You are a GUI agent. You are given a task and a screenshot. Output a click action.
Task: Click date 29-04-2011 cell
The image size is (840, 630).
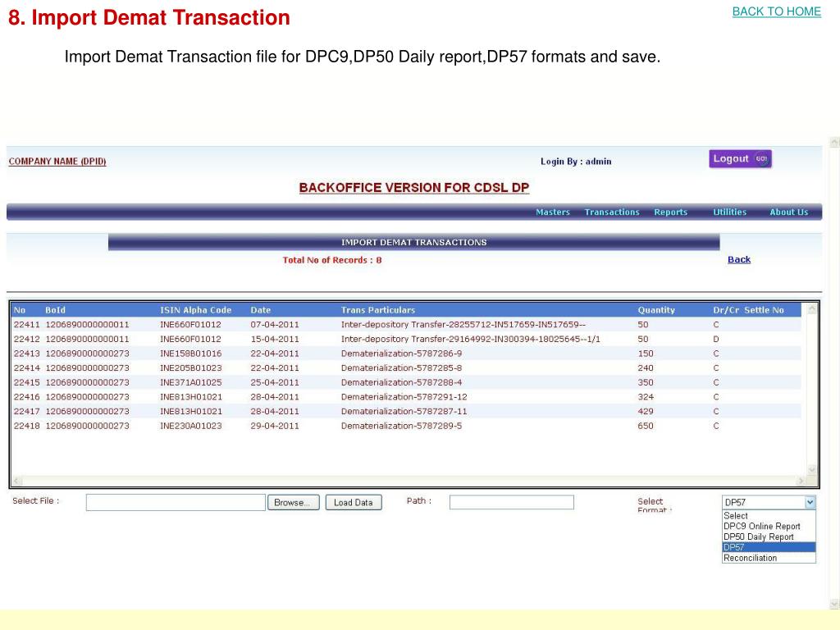275,426
